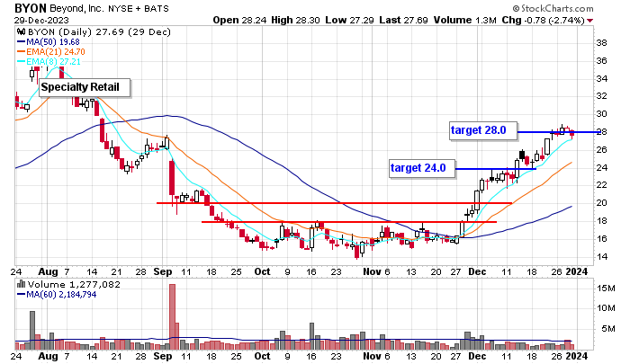Click the MA(60) 2,184,794 legend entry
Screen dimensions: 630x364
57,295
